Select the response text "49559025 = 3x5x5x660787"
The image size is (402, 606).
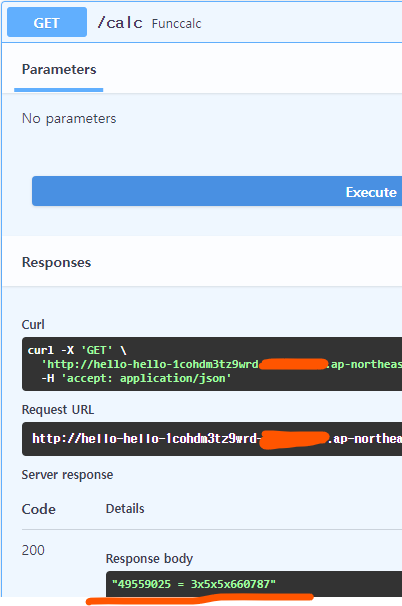point(194,584)
